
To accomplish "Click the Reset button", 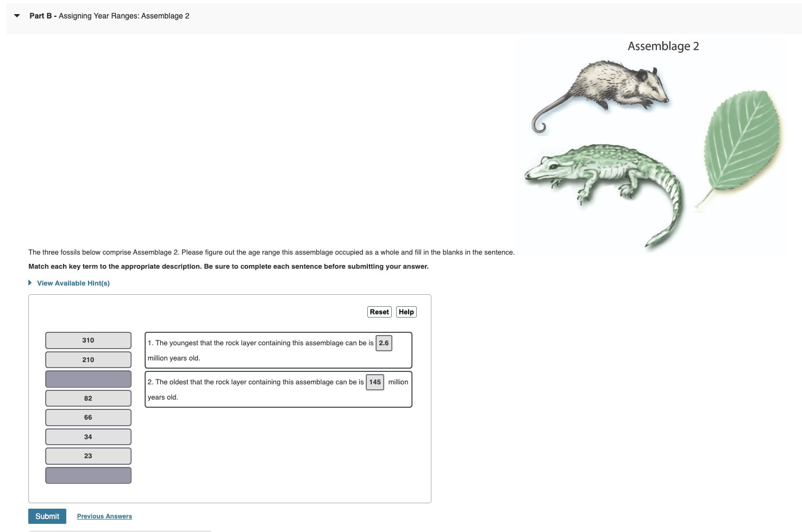I will pos(379,312).
